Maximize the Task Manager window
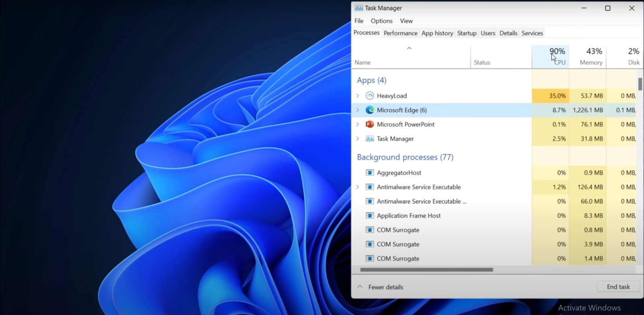This screenshot has height=315, width=644. 608,8
